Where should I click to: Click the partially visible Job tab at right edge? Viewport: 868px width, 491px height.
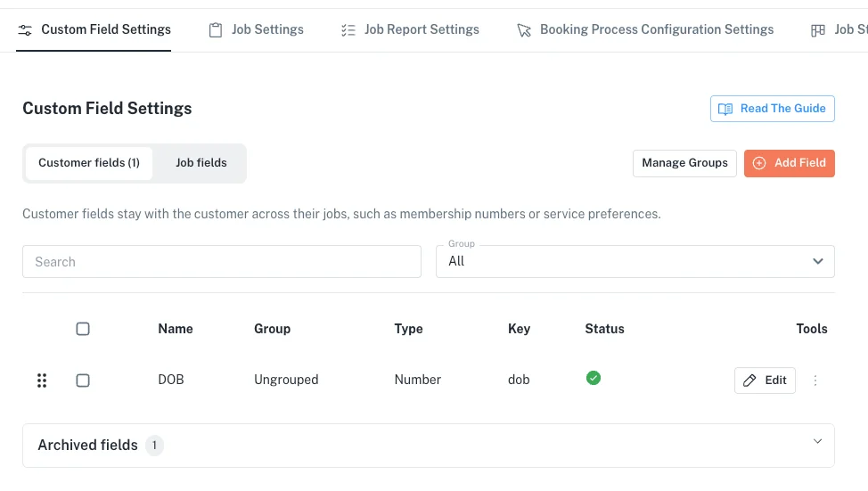[x=839, y=30]
